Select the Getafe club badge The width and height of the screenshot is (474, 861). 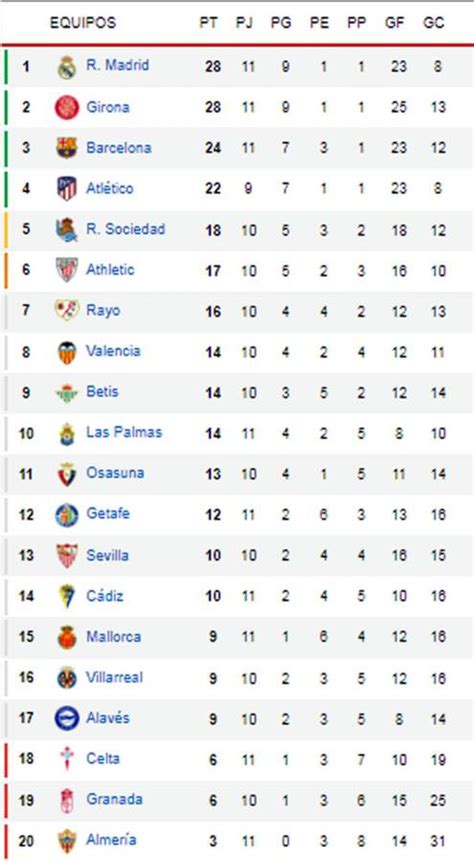coord(67,515)
